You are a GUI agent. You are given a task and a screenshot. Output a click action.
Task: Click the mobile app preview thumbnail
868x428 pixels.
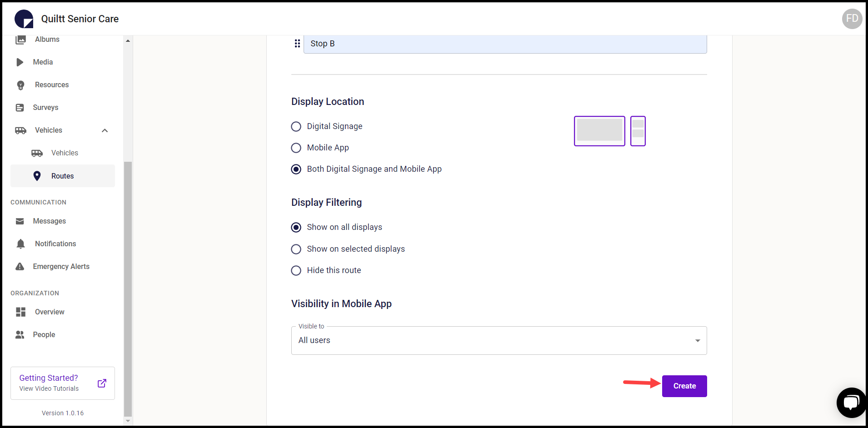click(638, 131)
